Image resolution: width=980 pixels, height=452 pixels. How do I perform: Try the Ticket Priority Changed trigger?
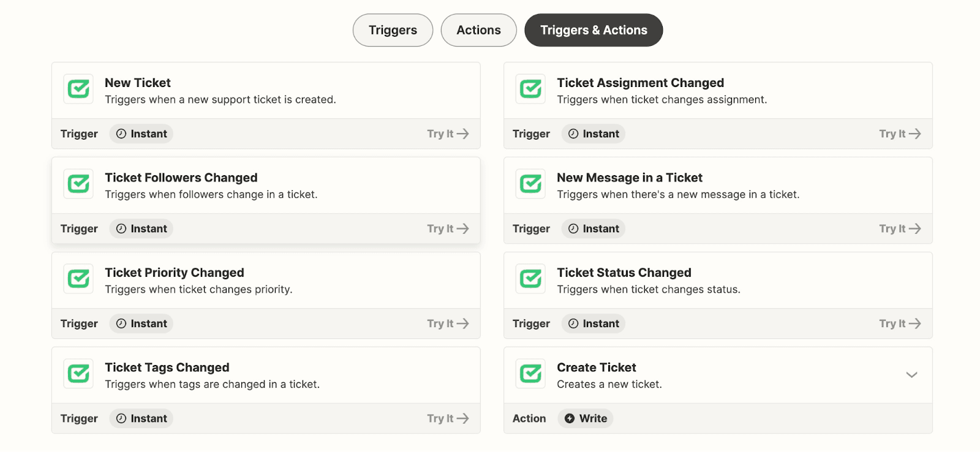pos(448,323)
